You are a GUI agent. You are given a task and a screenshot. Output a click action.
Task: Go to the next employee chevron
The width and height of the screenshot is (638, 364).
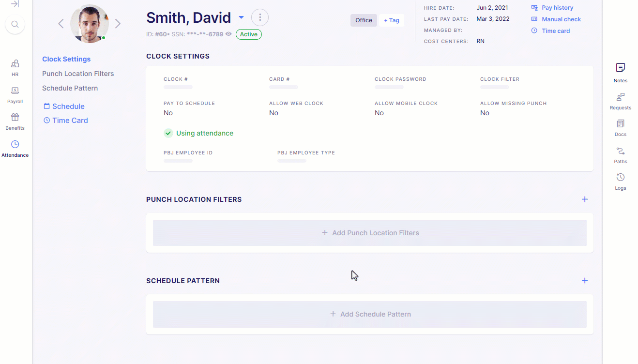[x=118, y=24]
